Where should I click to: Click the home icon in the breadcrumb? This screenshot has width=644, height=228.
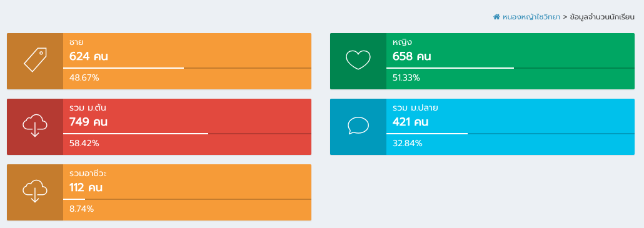click(x=496, y=17)
